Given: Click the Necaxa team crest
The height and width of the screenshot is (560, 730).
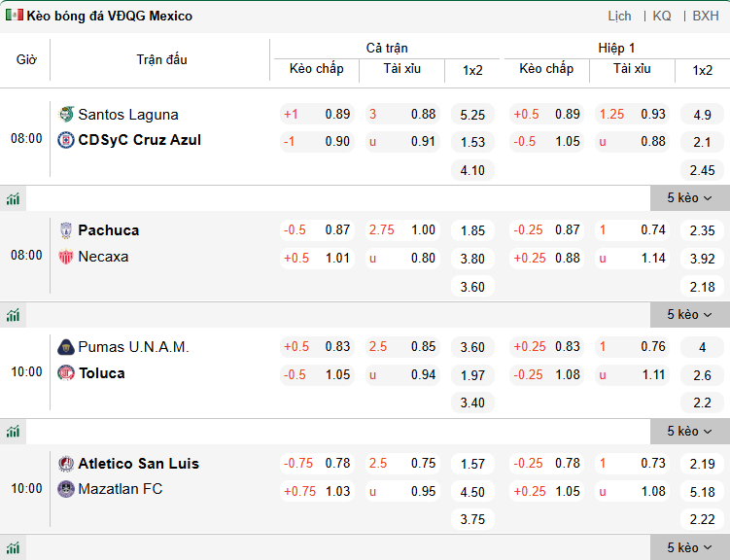Looking at the screenshot, I should (x=66, y=257).
